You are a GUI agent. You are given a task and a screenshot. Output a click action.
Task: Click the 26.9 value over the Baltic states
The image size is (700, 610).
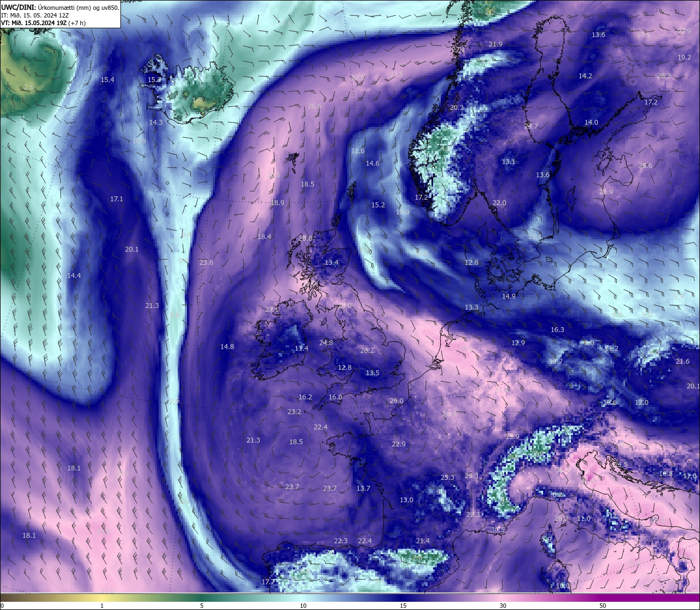(606, 192)
